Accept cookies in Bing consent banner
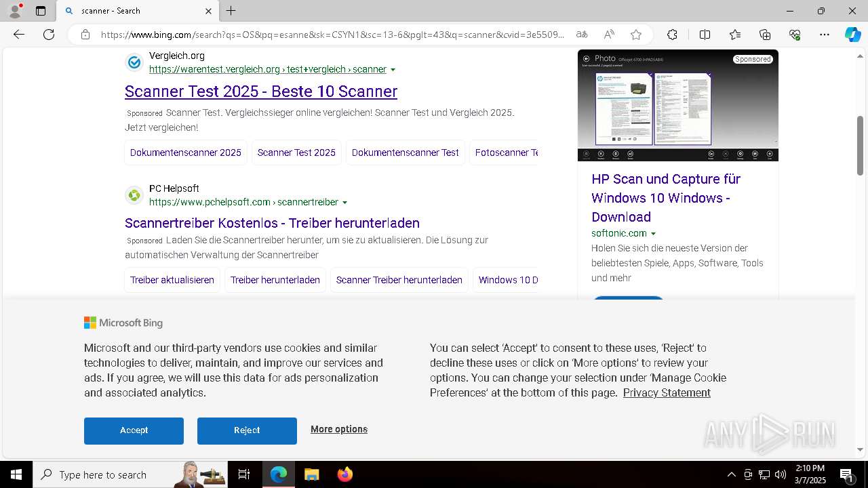 [x=134, y=430]
